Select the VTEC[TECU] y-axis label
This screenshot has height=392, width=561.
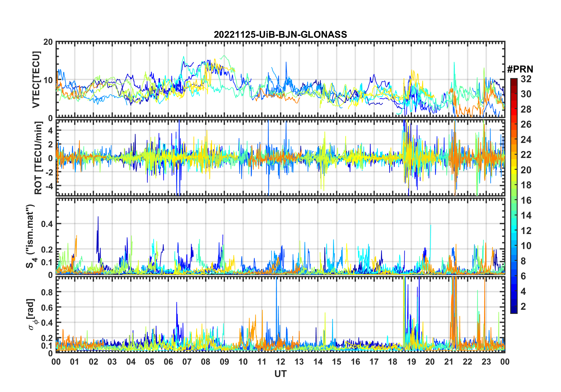pyautogui.click(x=36, y=80)
